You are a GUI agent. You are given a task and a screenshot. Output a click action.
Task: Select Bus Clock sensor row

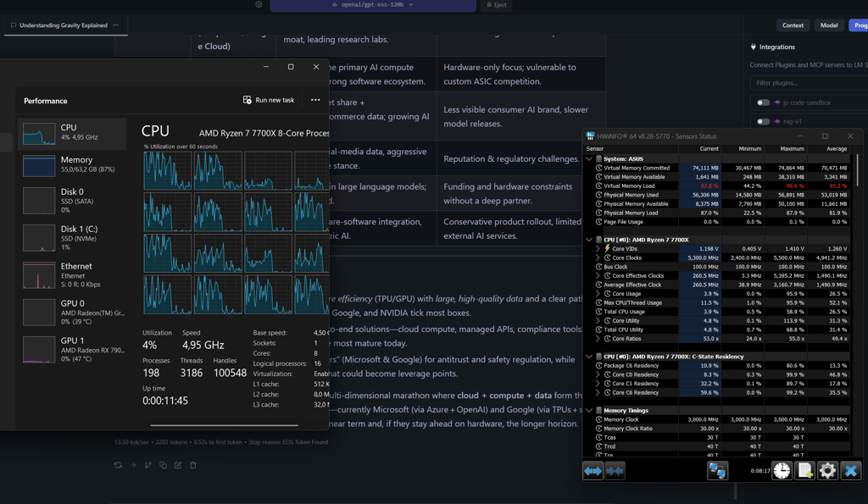tap(717, 267)
